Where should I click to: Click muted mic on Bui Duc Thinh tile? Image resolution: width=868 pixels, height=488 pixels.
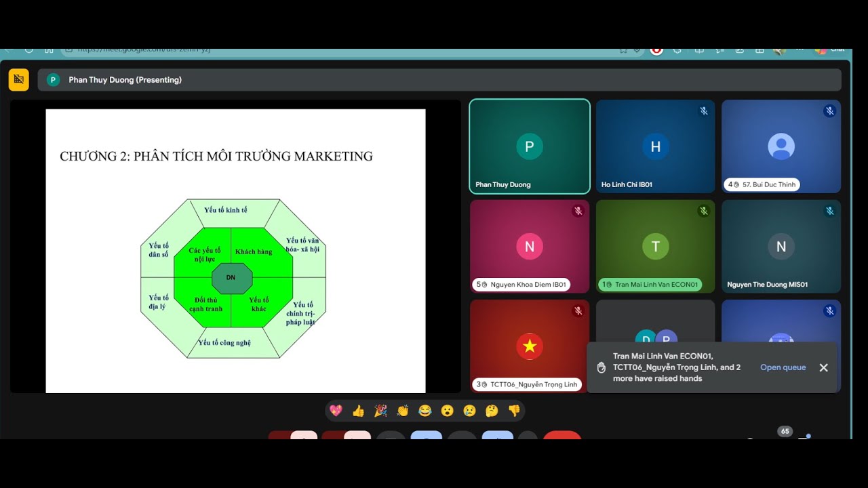pos(830,111)
